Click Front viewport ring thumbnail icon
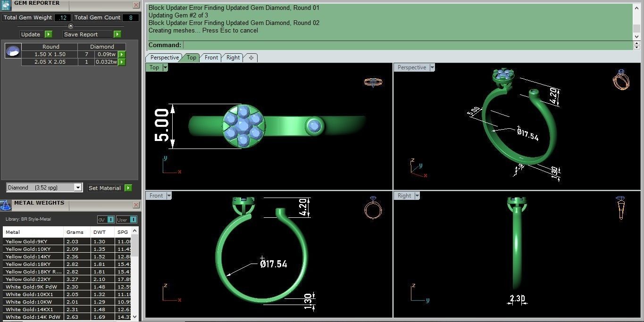The height and width of the screenshot is (322, 644). click(373, 207)
